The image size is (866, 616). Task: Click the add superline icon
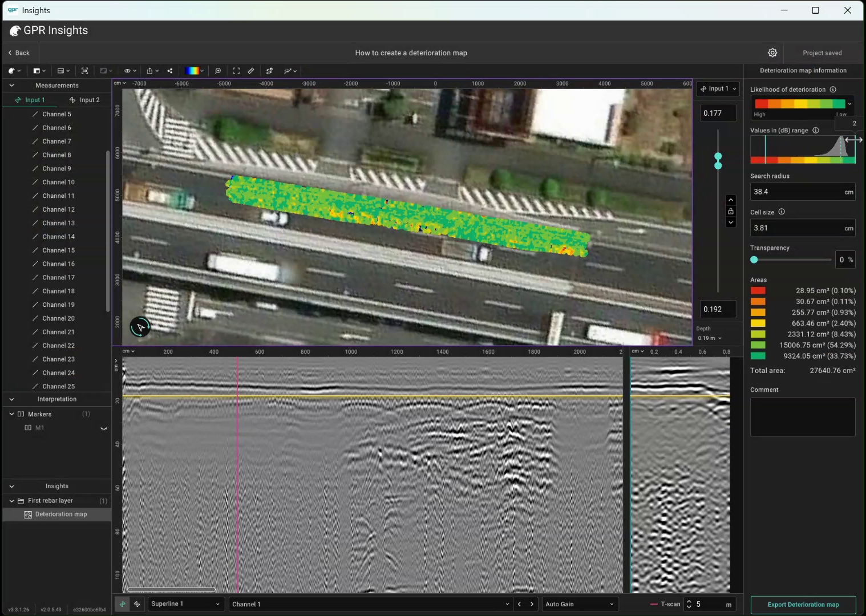pyautogui.click(x=268, y=71)
